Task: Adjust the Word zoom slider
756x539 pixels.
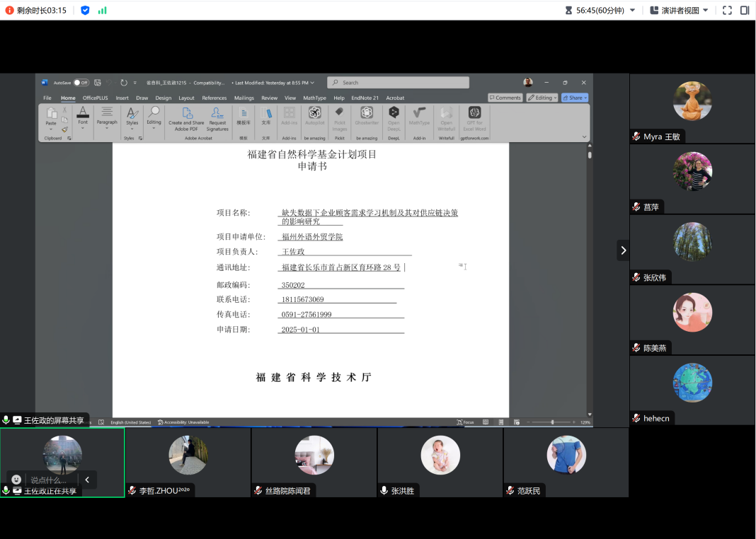Action: click(552, 422)
